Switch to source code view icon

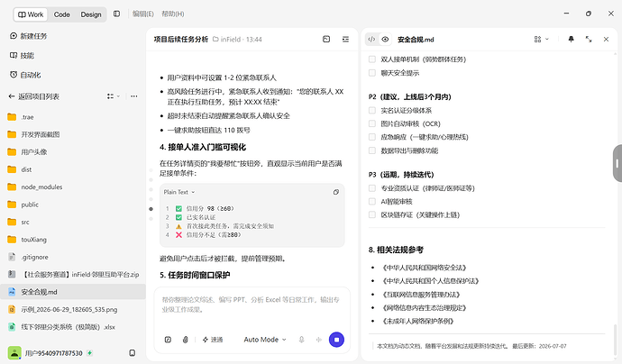click(371, 40)
